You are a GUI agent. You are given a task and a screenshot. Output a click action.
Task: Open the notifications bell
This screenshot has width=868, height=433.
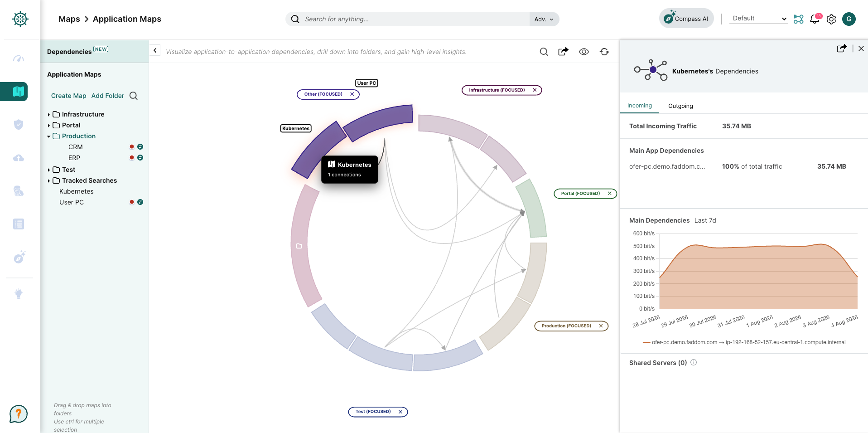click(x=815, y=19)
